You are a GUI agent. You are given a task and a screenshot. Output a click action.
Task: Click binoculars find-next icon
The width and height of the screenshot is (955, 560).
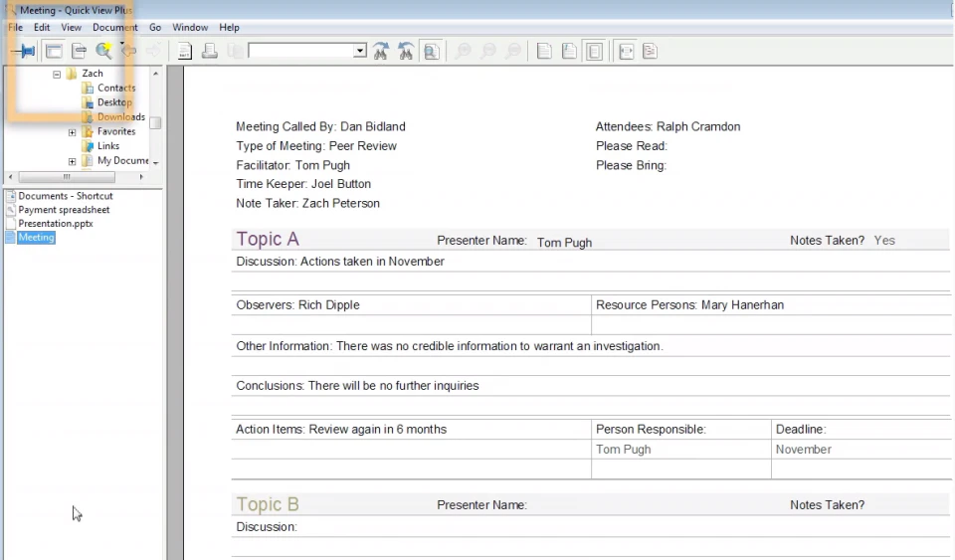[381, 51]
